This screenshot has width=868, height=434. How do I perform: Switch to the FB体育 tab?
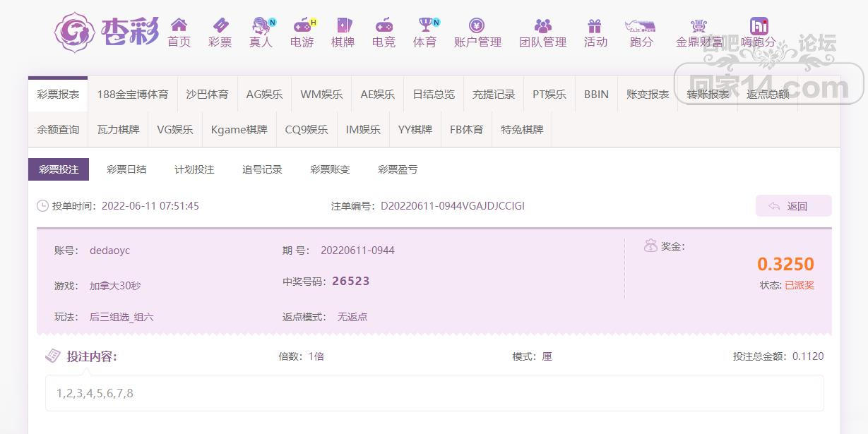point(467,130)
